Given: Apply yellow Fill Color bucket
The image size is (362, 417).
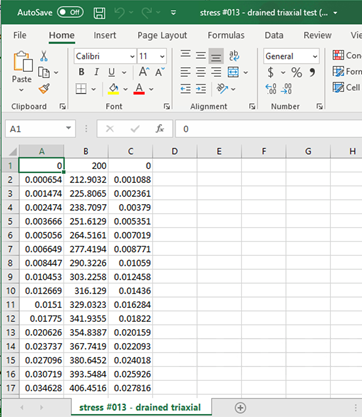Looking at the screenshot, I should coord(113,89).
